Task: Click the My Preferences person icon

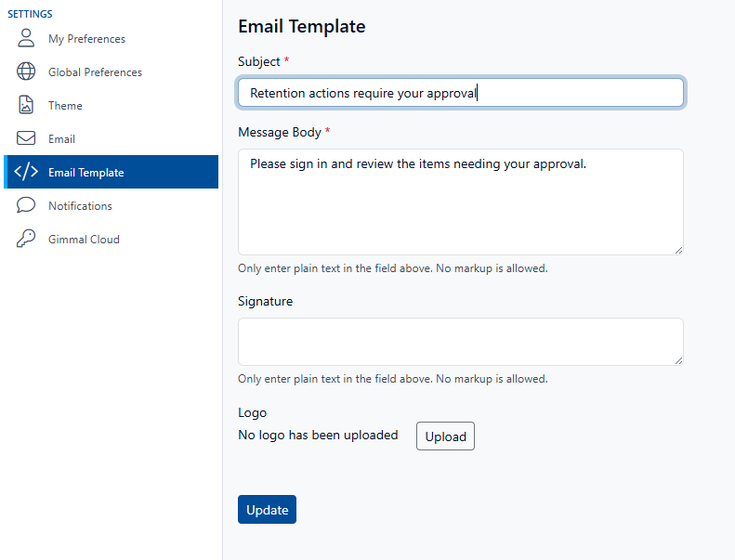Action: pyautogui.click(x=26, y=39)
